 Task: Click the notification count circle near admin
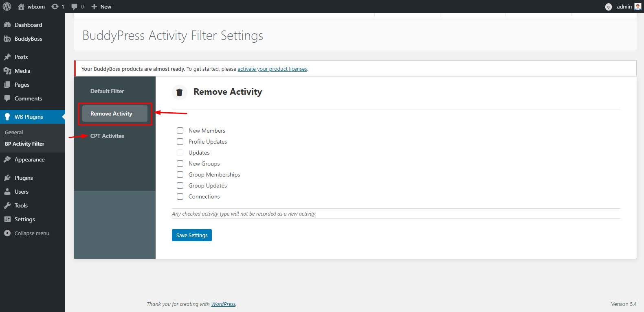pos(609,7)
